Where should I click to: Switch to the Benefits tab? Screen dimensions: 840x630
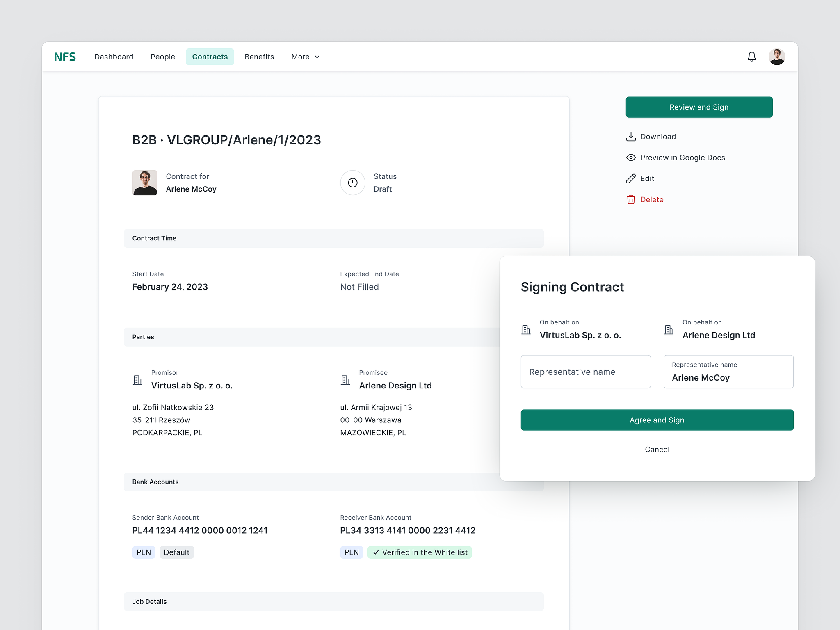259,57
